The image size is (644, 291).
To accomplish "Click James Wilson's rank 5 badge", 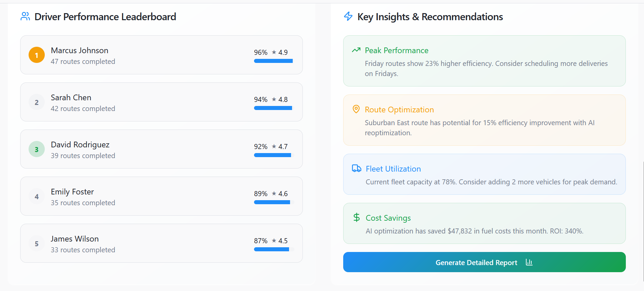I will [x=37, y=244].
